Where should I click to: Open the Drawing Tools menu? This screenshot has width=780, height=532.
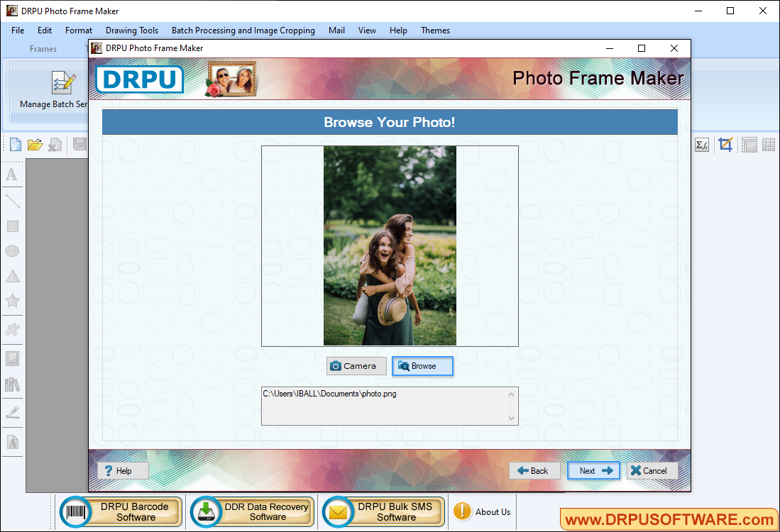(x=131, y=31)
